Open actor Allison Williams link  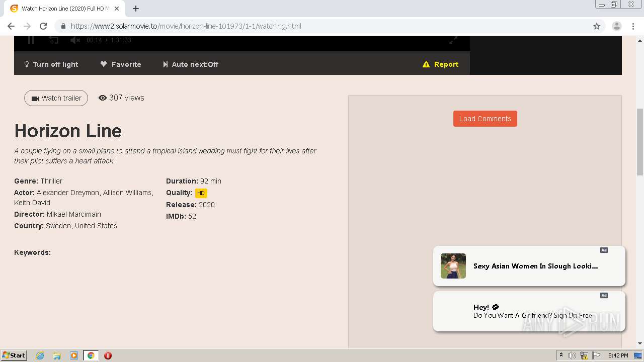(127, 193)
